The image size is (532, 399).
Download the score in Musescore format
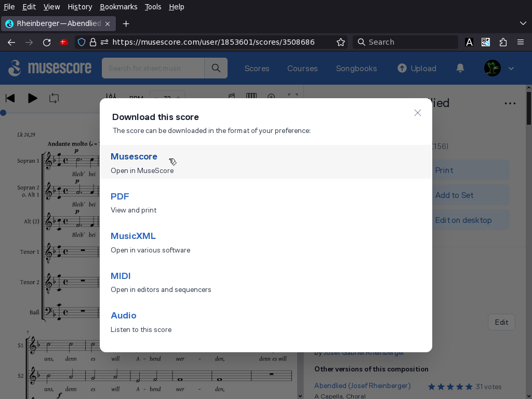point(265,162)
